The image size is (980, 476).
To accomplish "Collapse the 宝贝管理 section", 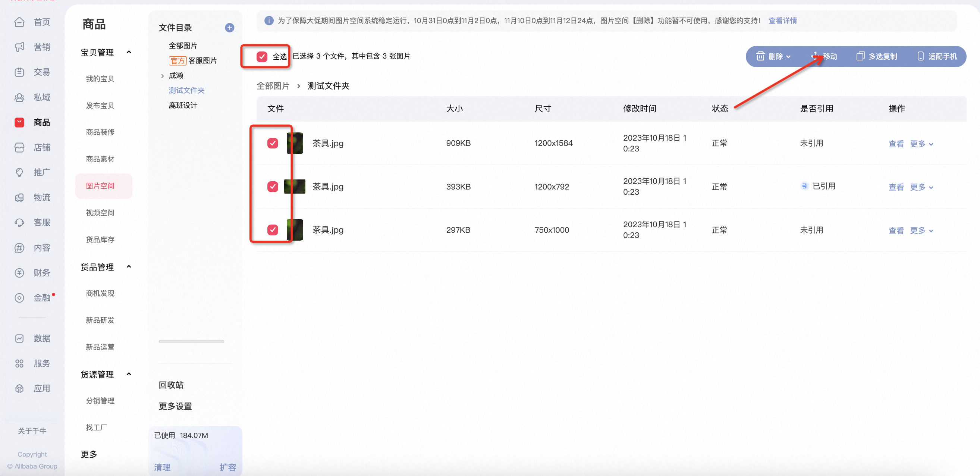I will point(129,52).
